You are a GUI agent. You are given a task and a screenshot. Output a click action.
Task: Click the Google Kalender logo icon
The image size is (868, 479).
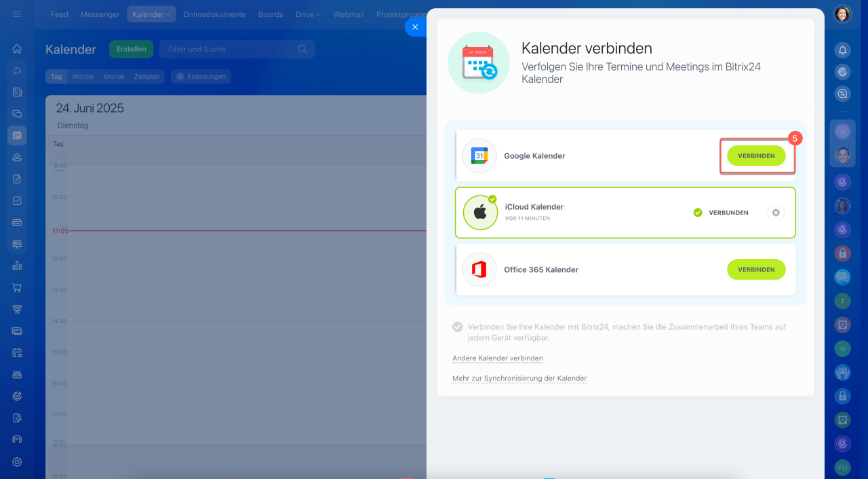[x=479, y=156]
